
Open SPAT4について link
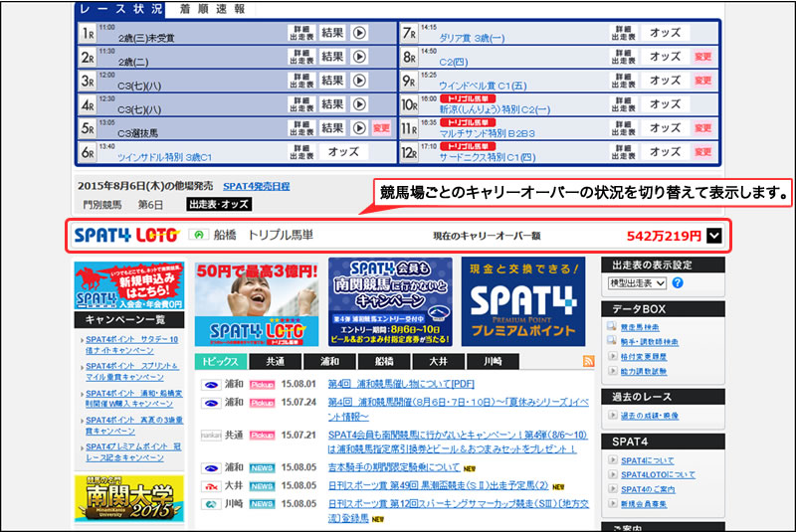tap(648, 460)
